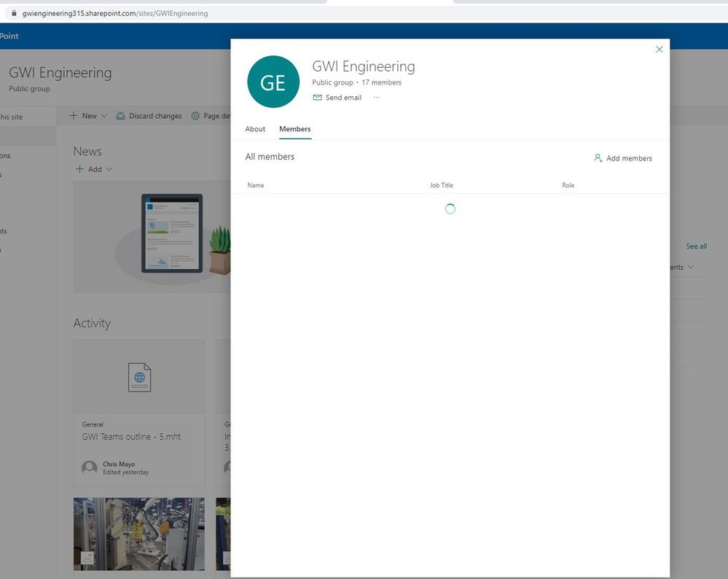This screenshot has width=728, height=579.
Task: Click the Send email envelope icon
Action: click(x=317, y=98)
